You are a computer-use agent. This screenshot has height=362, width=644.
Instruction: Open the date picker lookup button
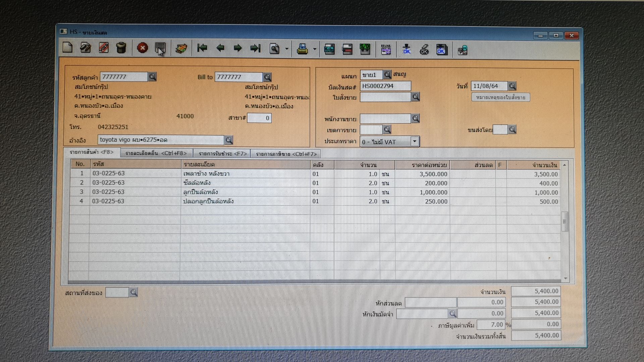[512, 86]
